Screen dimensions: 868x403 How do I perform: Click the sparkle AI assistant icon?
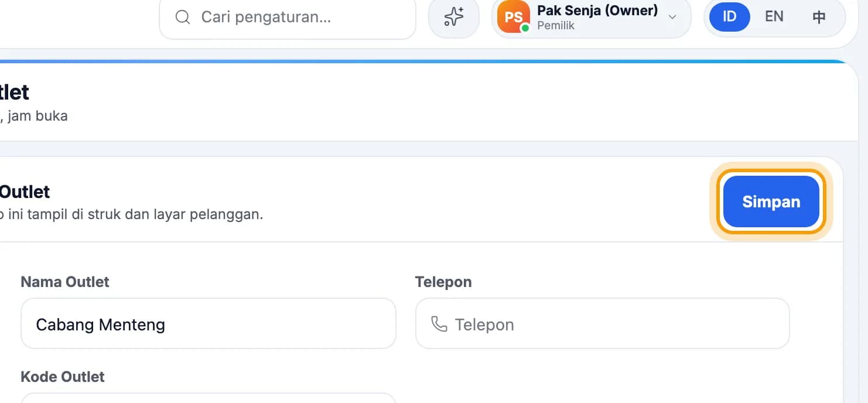click(x=454, y=17)
